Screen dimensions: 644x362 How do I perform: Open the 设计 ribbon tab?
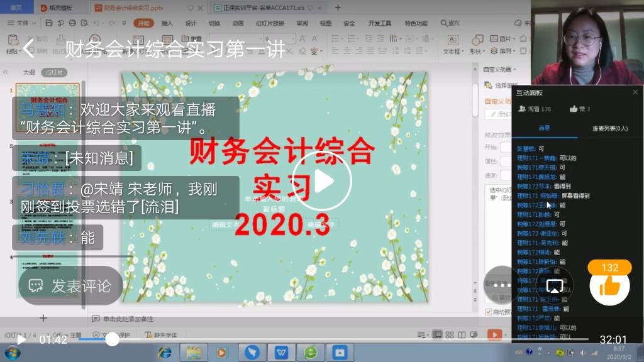191,23
